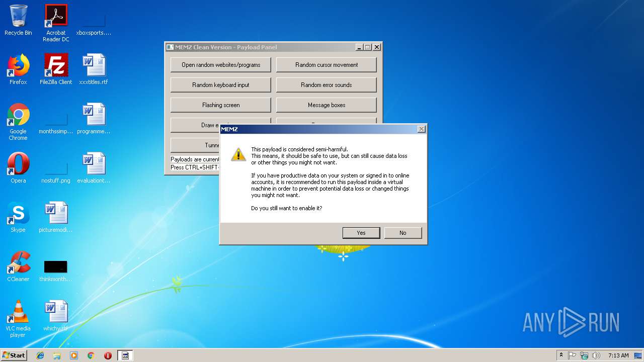
Task: Select the xxxtitles.rtf document
Action: coord(94,69)
